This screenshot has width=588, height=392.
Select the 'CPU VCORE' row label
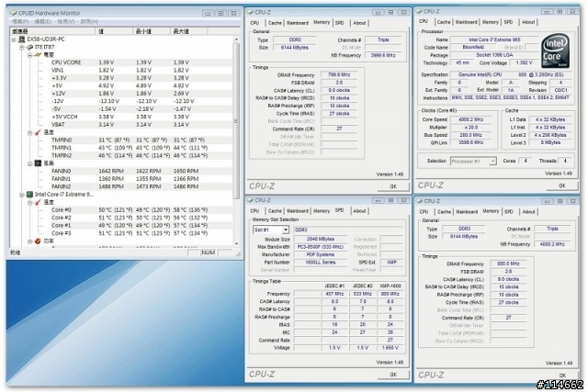point(66,62)
